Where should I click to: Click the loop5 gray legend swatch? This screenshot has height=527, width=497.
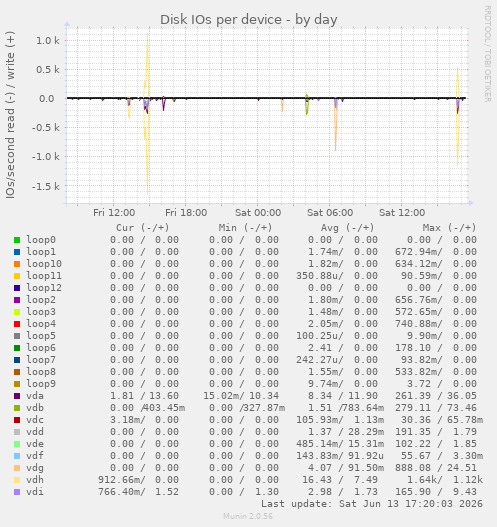pyautogui.click(x=17, y=336)
